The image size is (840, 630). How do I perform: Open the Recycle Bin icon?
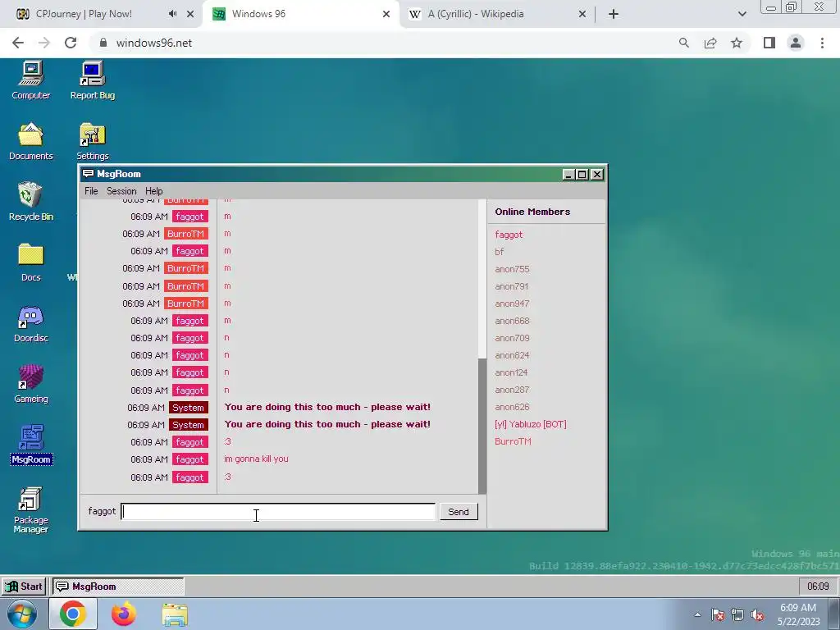30,202
